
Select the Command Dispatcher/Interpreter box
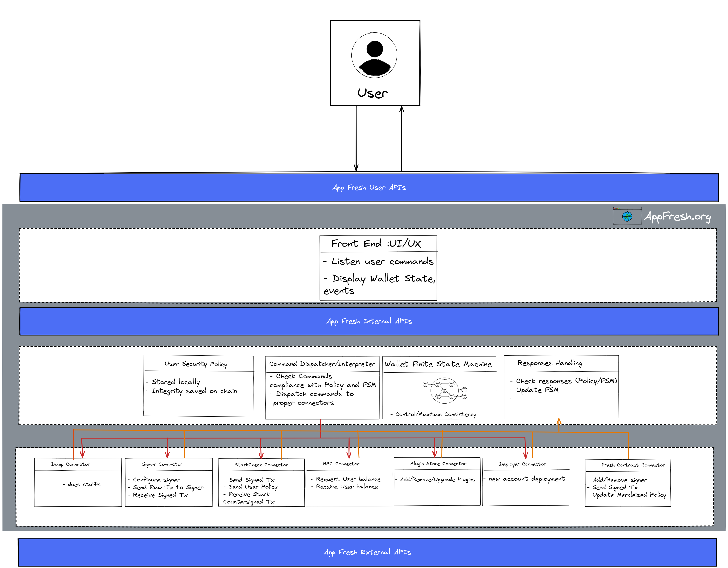[x=322, y=387]
